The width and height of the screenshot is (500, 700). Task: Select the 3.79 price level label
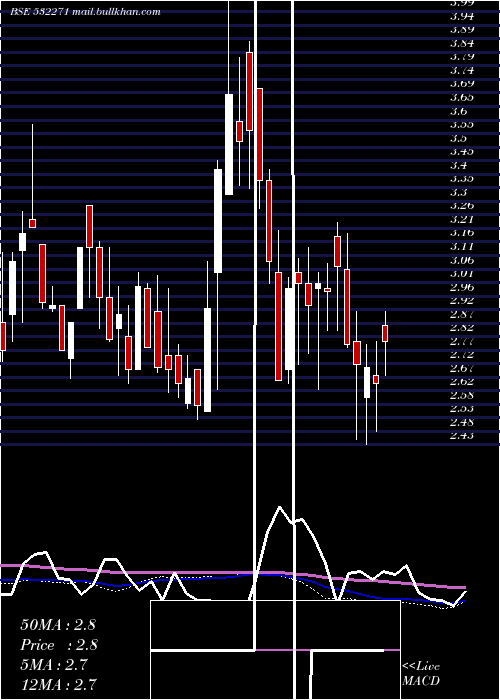(x=462, y=57)
